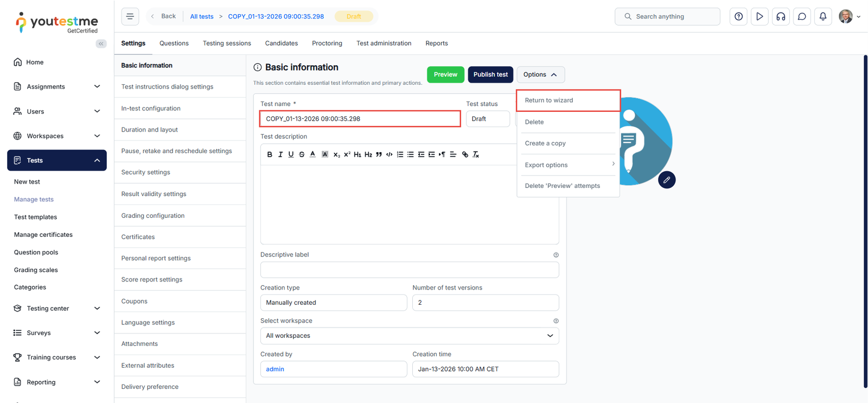Open the admin creator link

pos(275,369)
